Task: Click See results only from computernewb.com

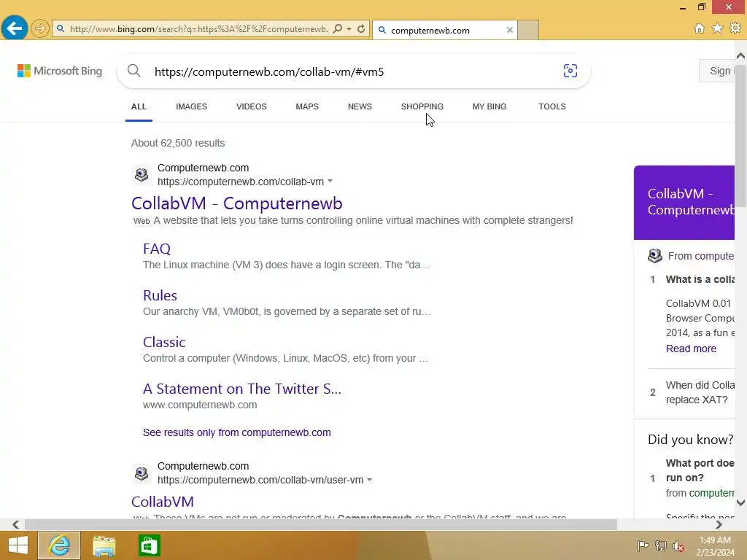Action: coord(237,432)
